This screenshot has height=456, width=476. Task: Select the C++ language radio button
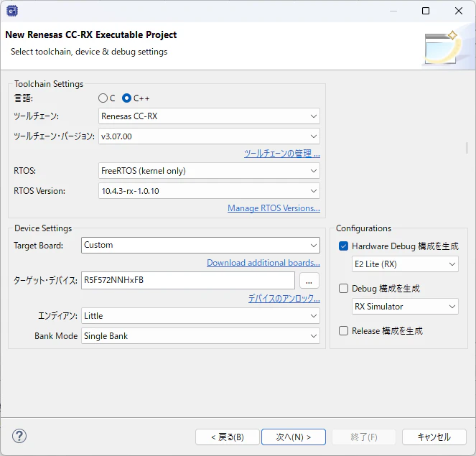[x=126, y=98]
